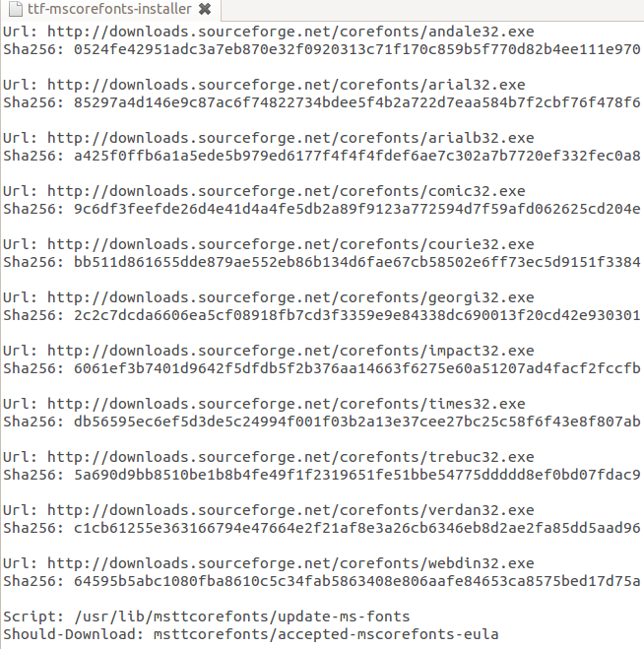Viewport: 644px width, 649px height.
Task: Click the Script update-ms-fonts path line
Action: point(206,617)
